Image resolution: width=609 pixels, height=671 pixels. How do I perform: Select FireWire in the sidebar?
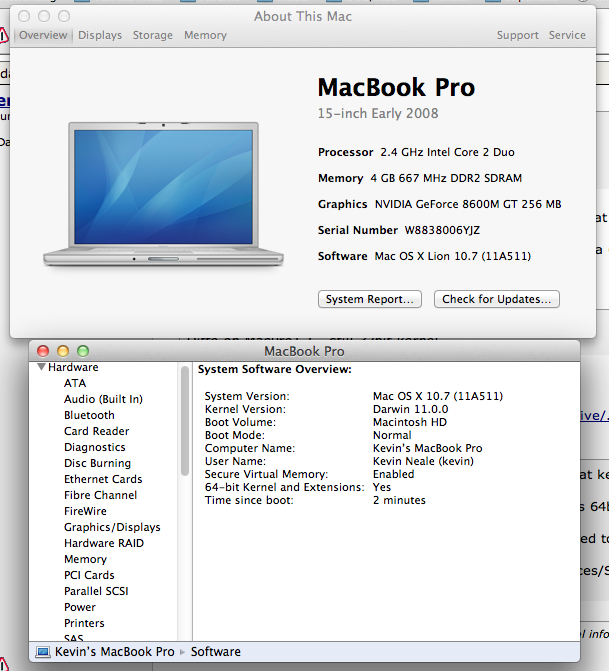point(85,511)
